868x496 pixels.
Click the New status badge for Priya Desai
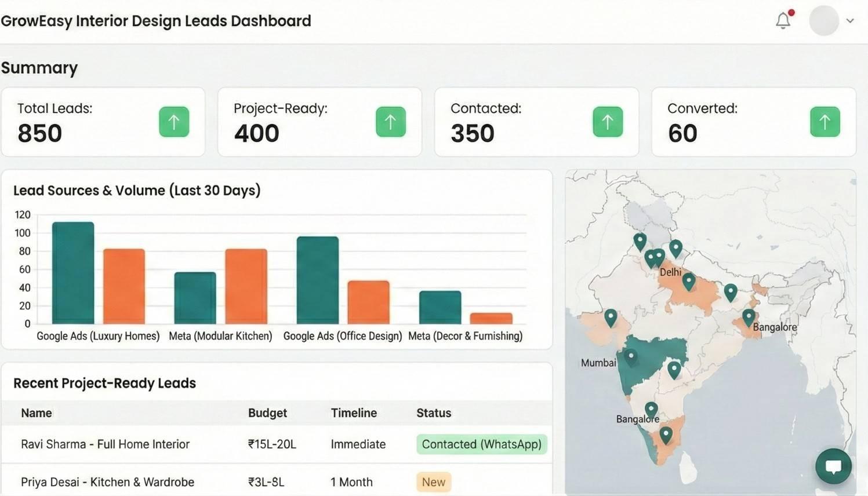coord(433,482)
